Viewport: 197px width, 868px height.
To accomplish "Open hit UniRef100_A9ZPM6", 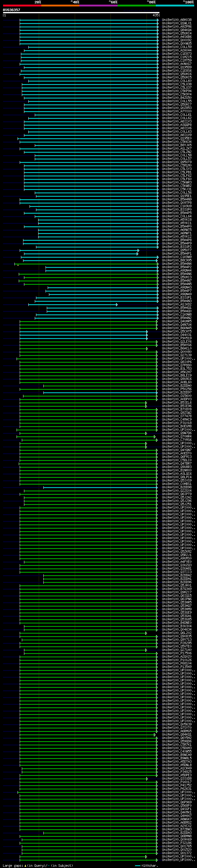I will 176,26.
